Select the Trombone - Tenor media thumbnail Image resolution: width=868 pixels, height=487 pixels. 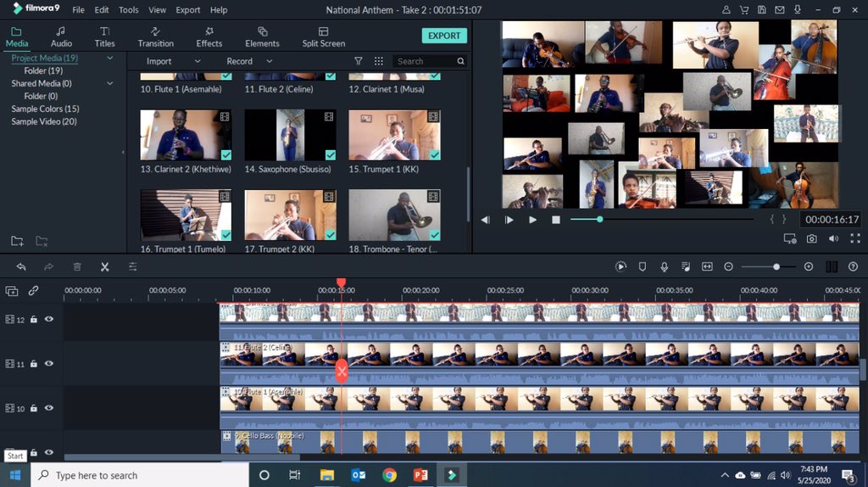[x=394, y=215]
